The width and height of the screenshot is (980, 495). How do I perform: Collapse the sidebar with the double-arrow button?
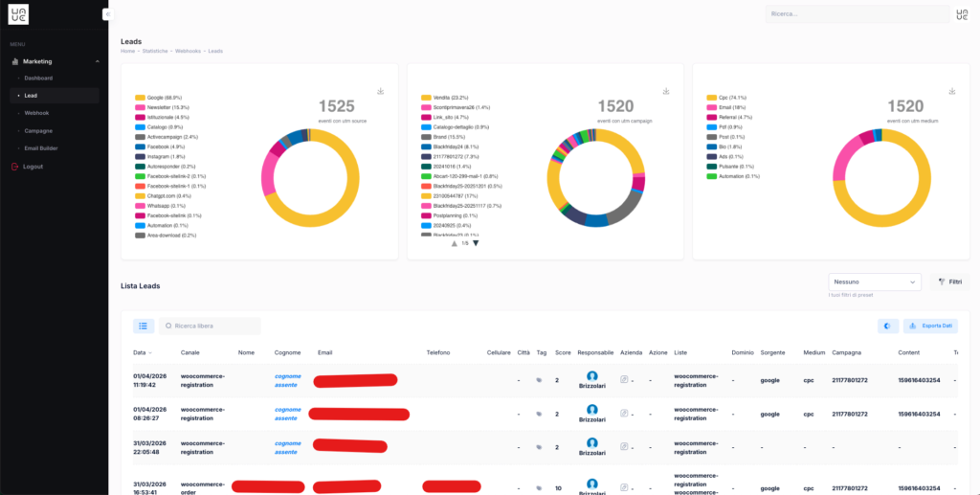point(107,13)
